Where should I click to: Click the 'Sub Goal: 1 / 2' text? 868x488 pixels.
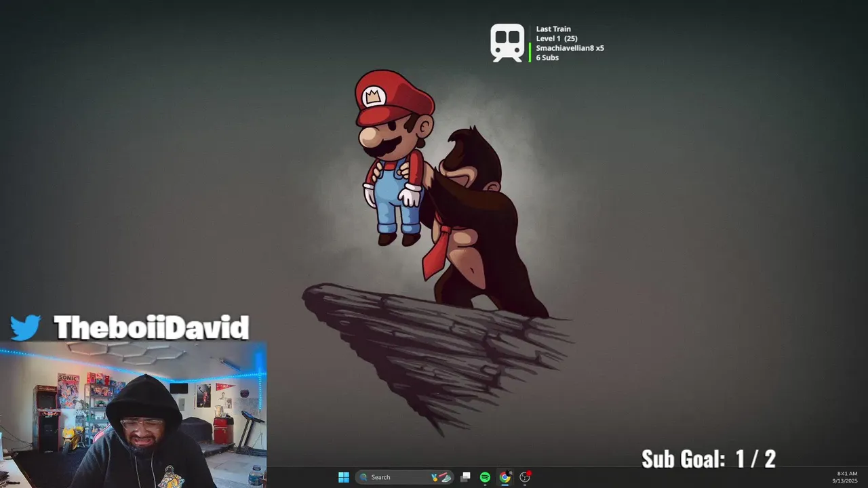coord(709,459)
